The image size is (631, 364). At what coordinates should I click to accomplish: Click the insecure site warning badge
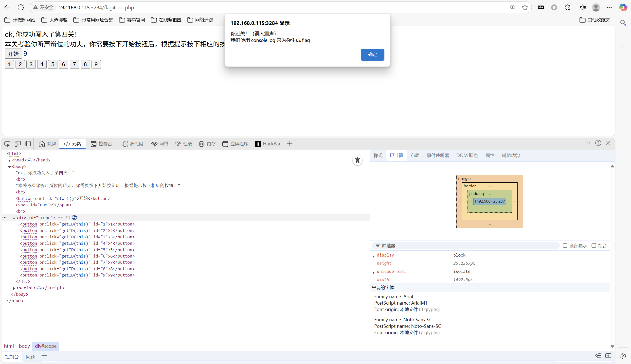[43, 7]
